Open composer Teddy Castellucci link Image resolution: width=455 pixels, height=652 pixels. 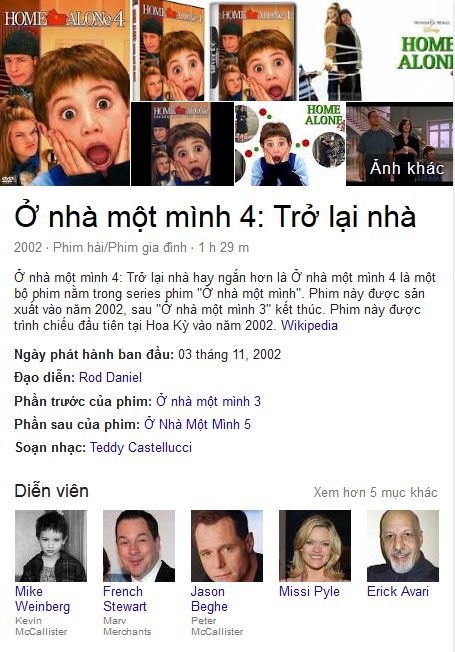(141, 447)
